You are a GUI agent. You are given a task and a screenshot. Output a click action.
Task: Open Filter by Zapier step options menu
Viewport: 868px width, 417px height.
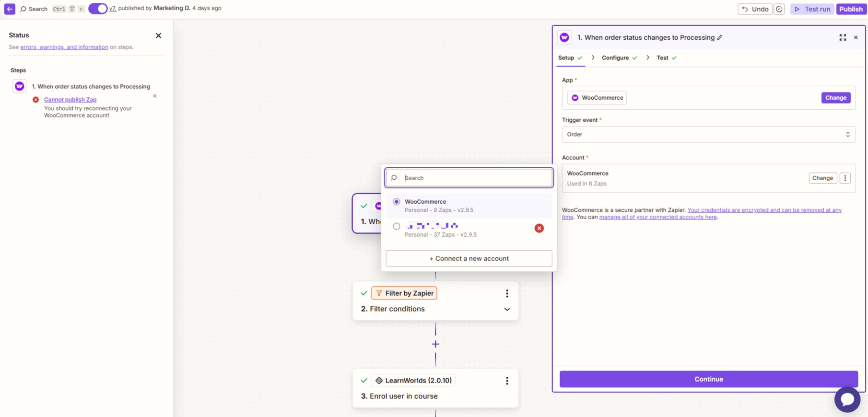click(507, 293)
